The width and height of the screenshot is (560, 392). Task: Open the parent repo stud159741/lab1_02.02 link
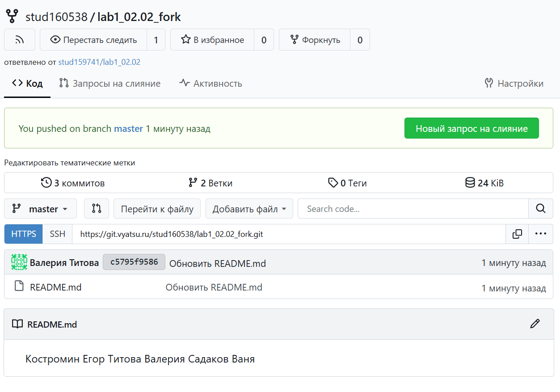pos(99,62)
